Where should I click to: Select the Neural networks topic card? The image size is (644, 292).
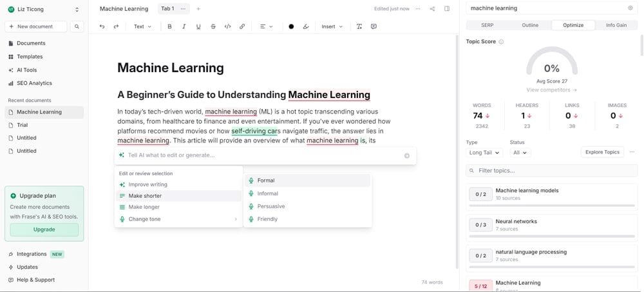tap(552, 228)
